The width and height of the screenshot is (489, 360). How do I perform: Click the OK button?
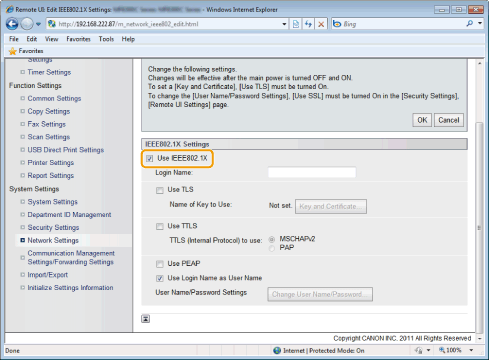pyautogui.click(x=422, y=120)
